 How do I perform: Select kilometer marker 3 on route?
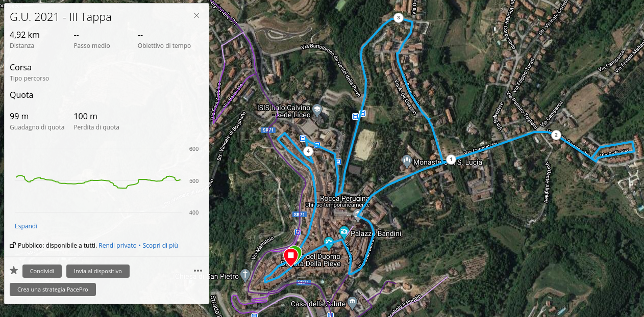399,18
